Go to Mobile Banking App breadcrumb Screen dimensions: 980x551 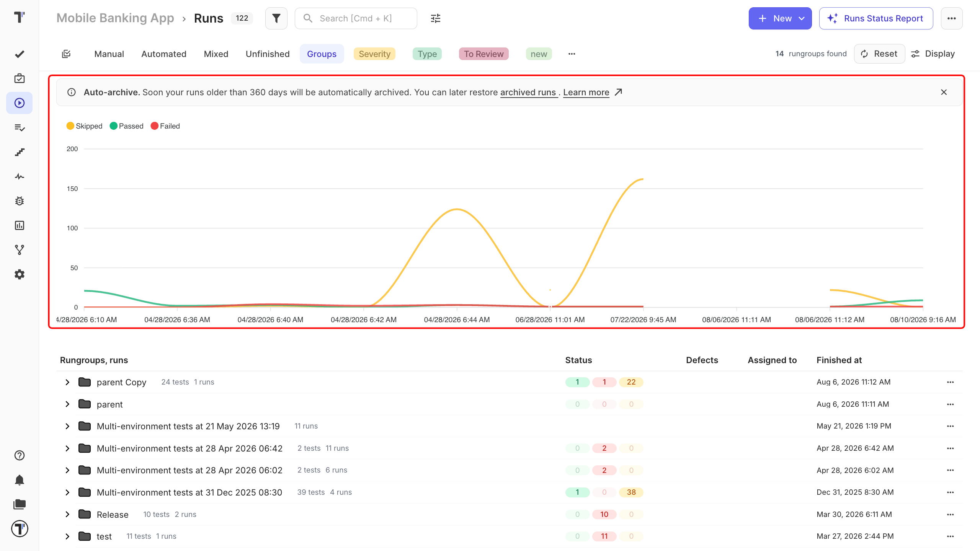pos(115,18)
